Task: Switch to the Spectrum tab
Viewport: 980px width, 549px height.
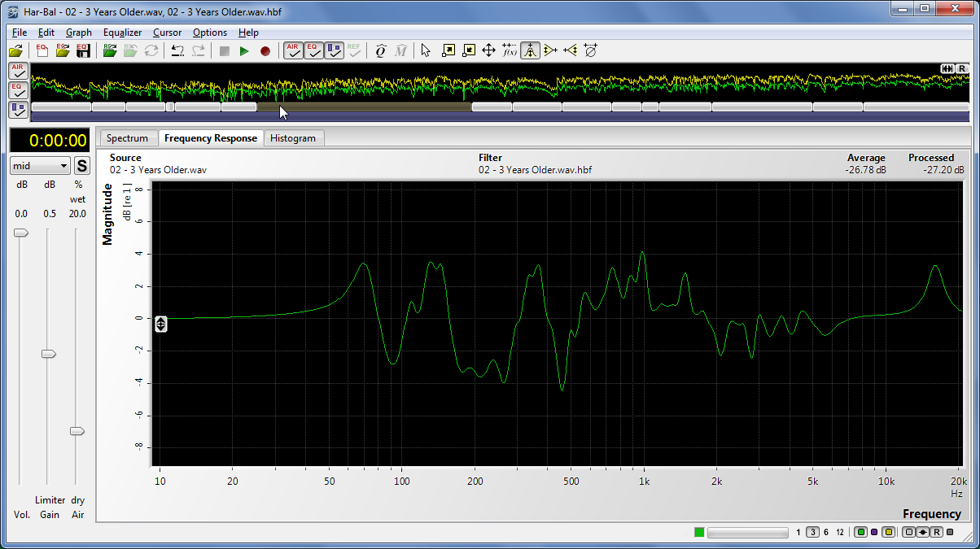Action: coord(128,138)
